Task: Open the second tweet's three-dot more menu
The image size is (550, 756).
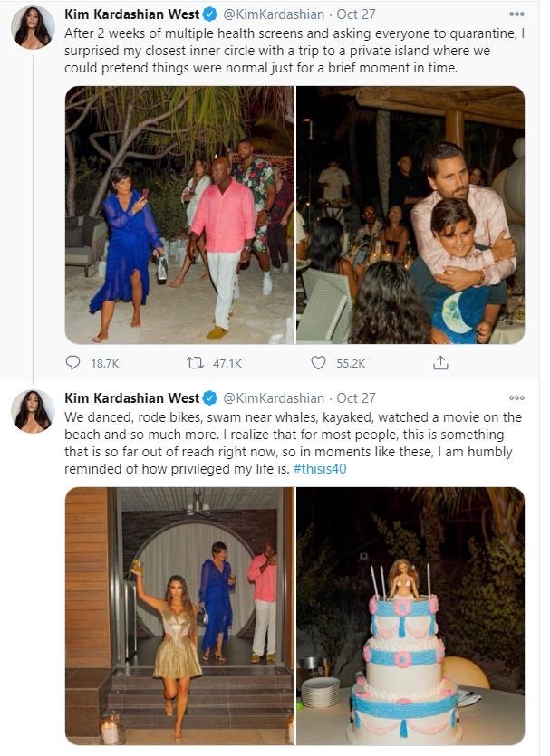Action: tap(516, 397)
